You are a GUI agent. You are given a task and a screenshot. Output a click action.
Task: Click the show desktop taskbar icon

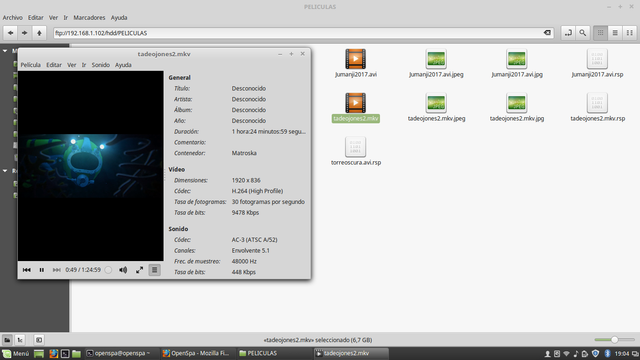[39, 353]
